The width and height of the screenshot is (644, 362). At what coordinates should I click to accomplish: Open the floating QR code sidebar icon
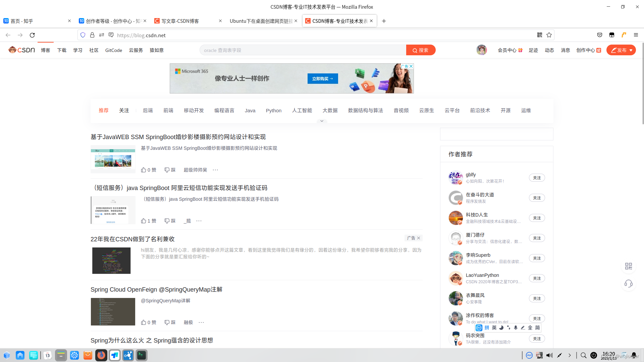628,266
